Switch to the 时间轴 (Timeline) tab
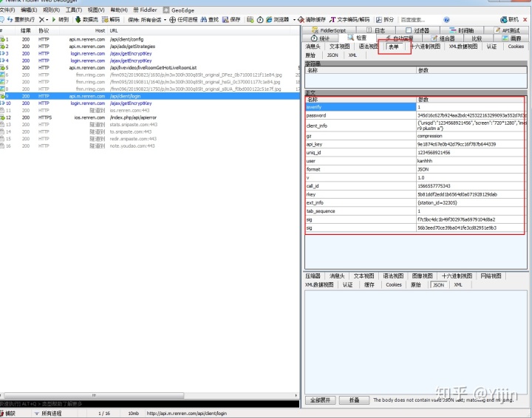Image resolution: width=532 pixels, height=418 pixels. pyautogui.click(x=461, y=30)
